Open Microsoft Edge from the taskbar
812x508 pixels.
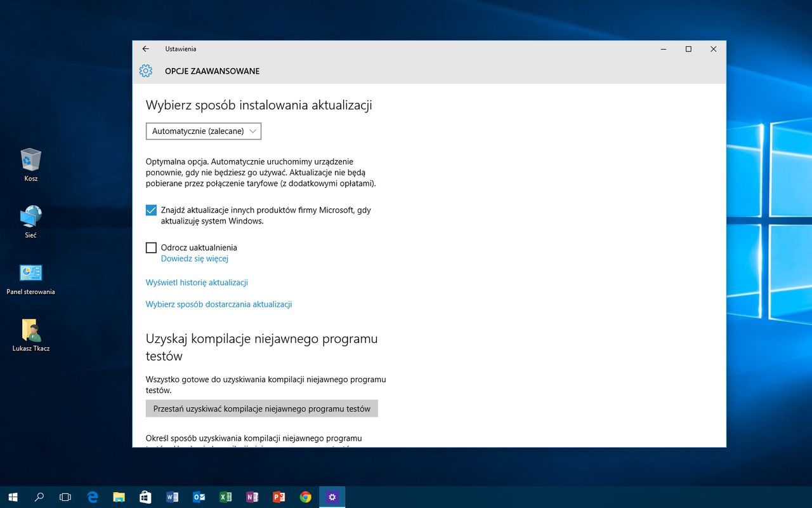93,497
